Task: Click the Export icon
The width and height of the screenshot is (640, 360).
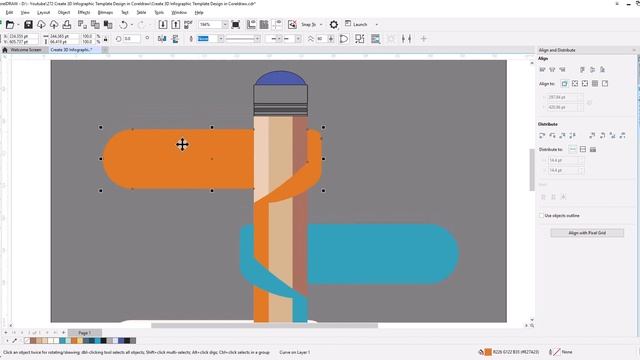Action: click(x=176, y=24)
